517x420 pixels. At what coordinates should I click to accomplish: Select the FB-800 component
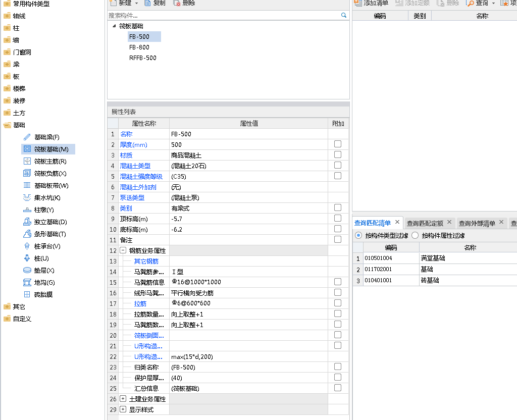click(139, 47)
